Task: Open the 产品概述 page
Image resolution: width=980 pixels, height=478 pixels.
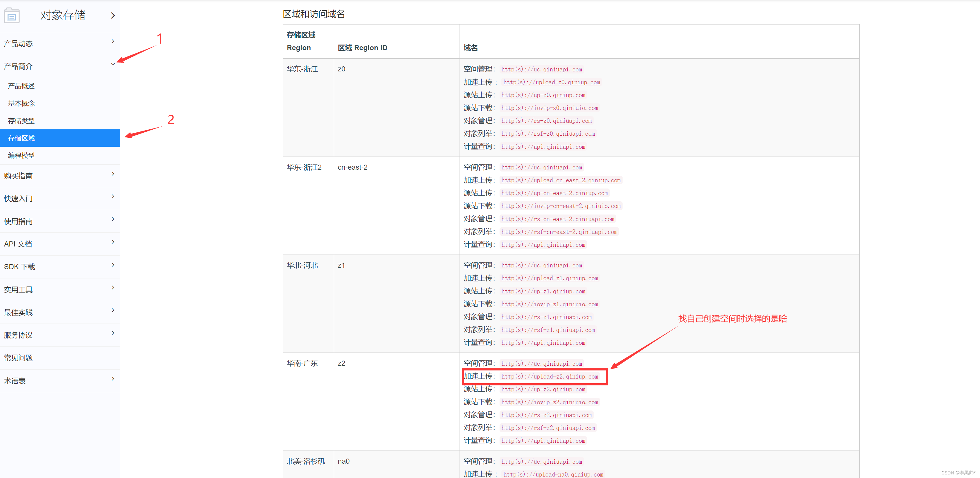Action: 21,86
